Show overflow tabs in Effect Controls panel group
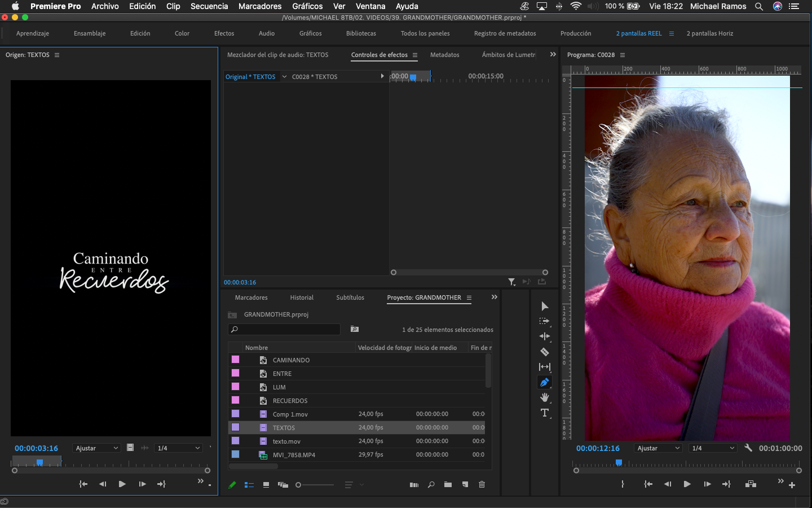 [x=553, y=54]
